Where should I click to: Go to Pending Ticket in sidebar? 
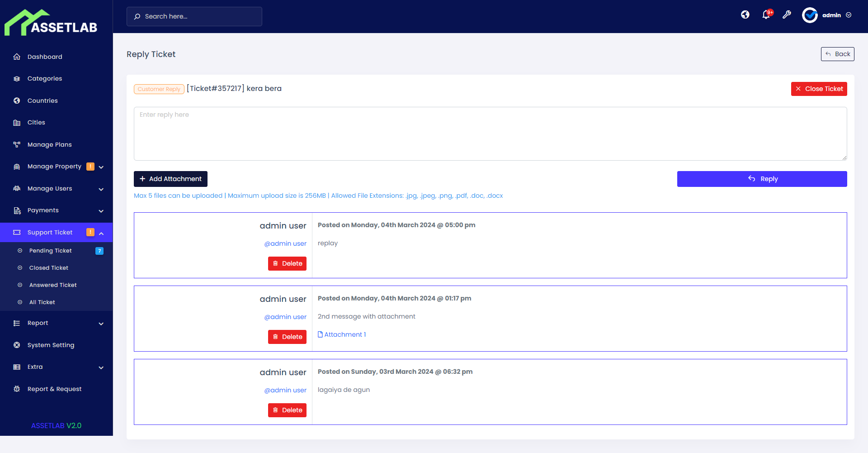click(50, 250)
